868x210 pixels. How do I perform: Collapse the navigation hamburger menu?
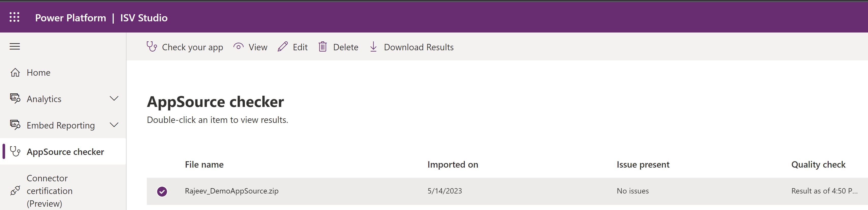click(14, 46)
